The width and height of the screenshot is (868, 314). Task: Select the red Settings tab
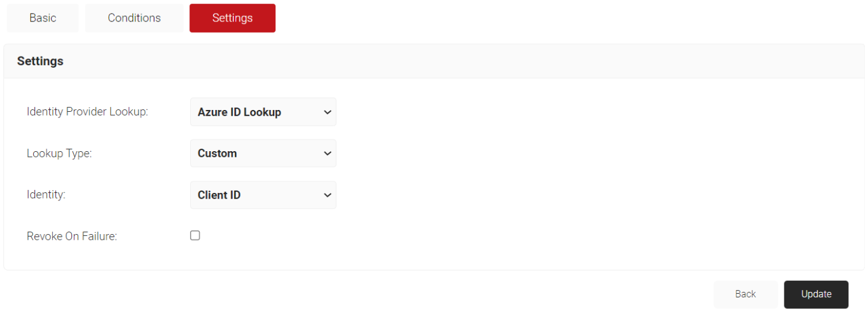[x=232, y=18]
